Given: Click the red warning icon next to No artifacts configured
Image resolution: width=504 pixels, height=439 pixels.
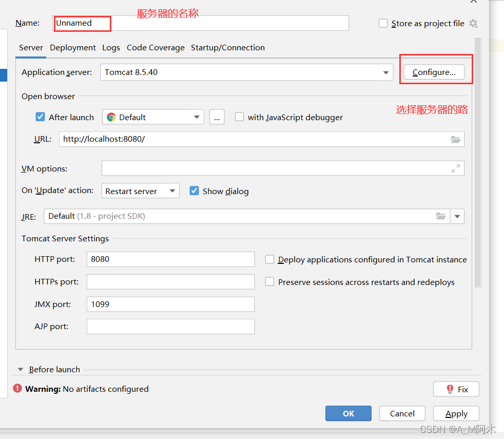Looking at the screenshot, I should [17, 389].
